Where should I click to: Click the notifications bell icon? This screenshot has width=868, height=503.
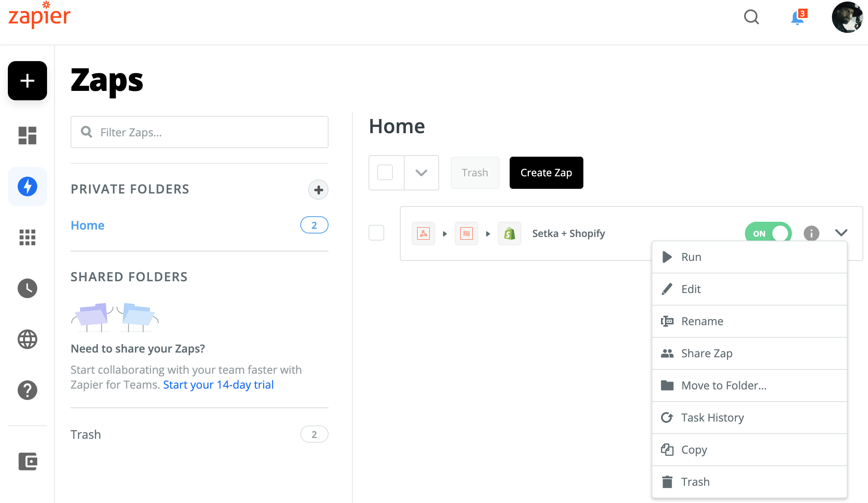(797, 18)
